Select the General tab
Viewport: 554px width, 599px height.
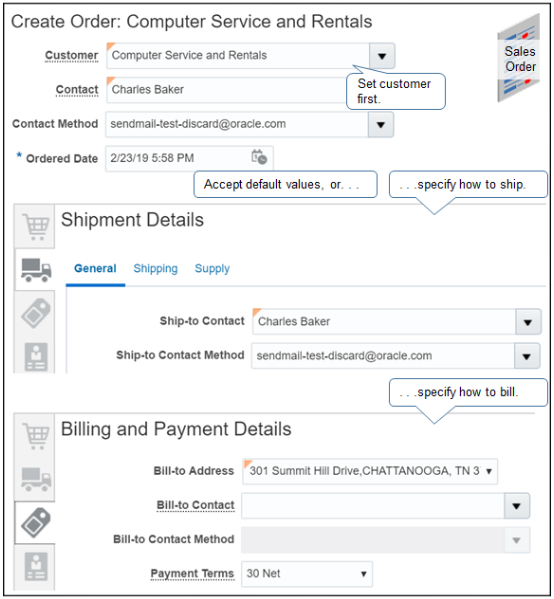click(x=95, y=269)
